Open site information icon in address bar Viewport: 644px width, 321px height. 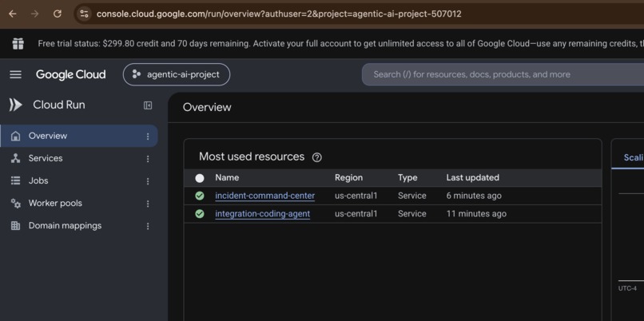(84, 14)
